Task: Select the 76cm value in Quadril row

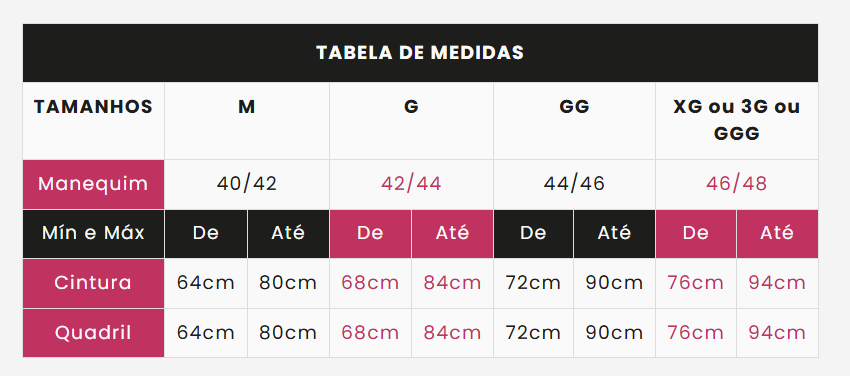Action: click(x=696, y=333)
